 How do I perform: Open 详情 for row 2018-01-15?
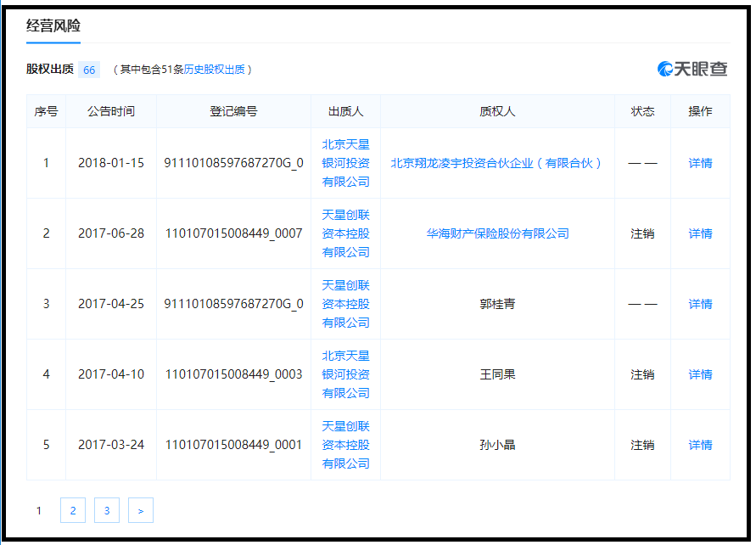pos(700,163)
